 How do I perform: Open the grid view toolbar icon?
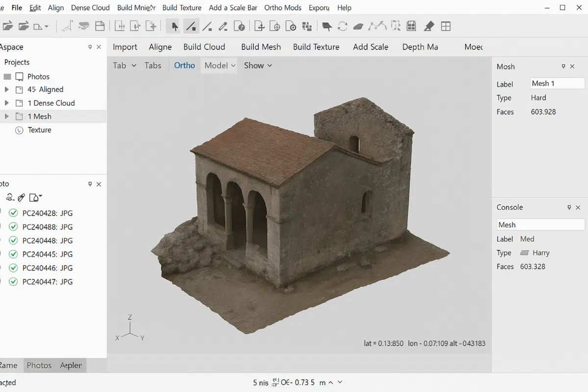coord(446,25)
